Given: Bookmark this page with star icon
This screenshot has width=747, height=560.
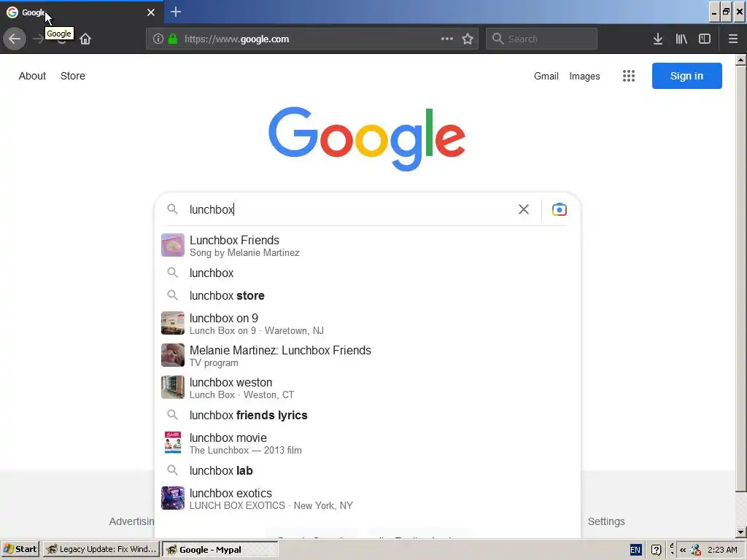Looking at the screenshot, I should (468, 39).
